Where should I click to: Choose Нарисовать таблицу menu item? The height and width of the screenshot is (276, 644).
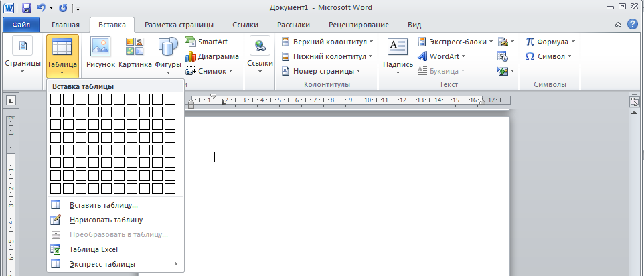115,220
